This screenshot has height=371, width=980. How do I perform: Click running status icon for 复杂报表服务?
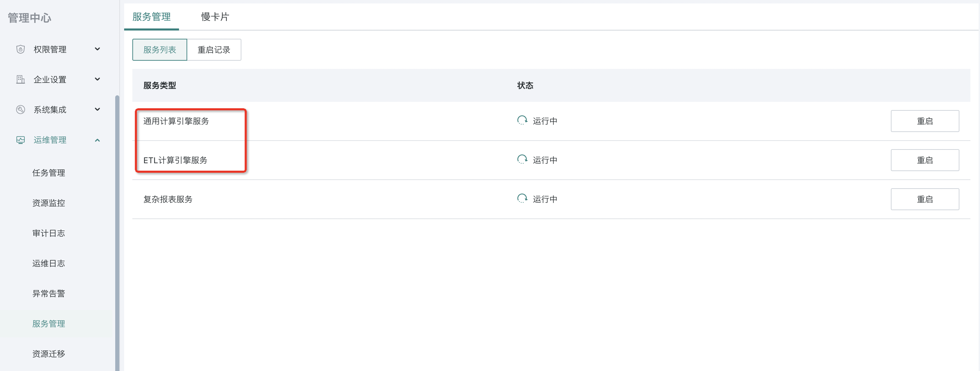tap(522, 199)
